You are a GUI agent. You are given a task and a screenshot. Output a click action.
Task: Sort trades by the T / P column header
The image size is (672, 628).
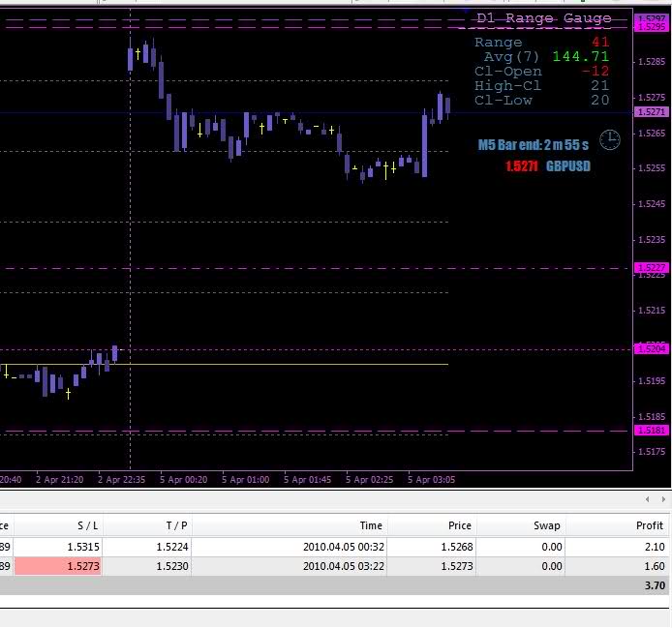click(x=147, y=525)
